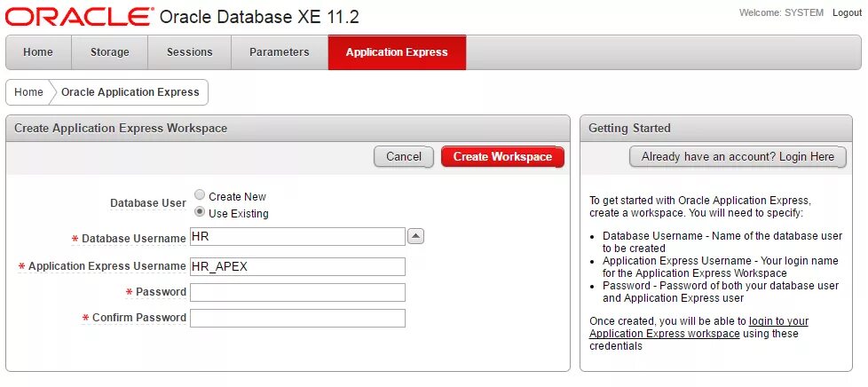Focus the Application Express Username field
The image size is (868, 387).
[297, 266]
